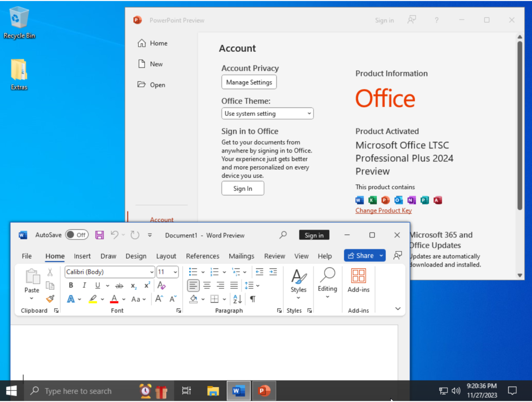Open the font size dropdown
Viewport: 532px width, 402px height.
[x=175, y=272]
